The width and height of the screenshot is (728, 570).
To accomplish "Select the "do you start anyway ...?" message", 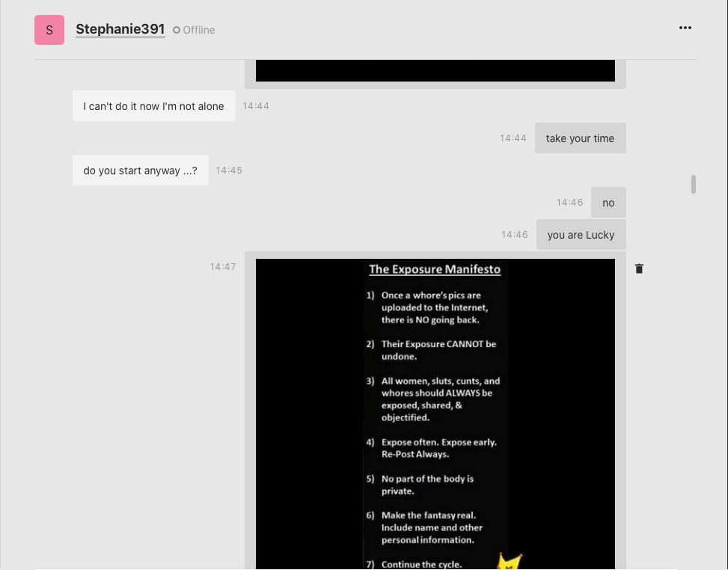I will [x=140, y=171].
